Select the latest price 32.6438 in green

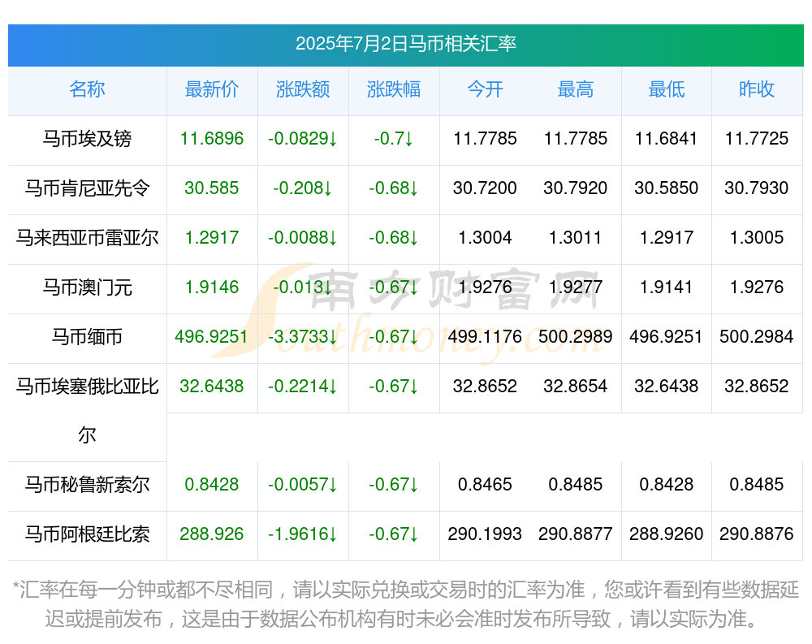click(212, 387)
